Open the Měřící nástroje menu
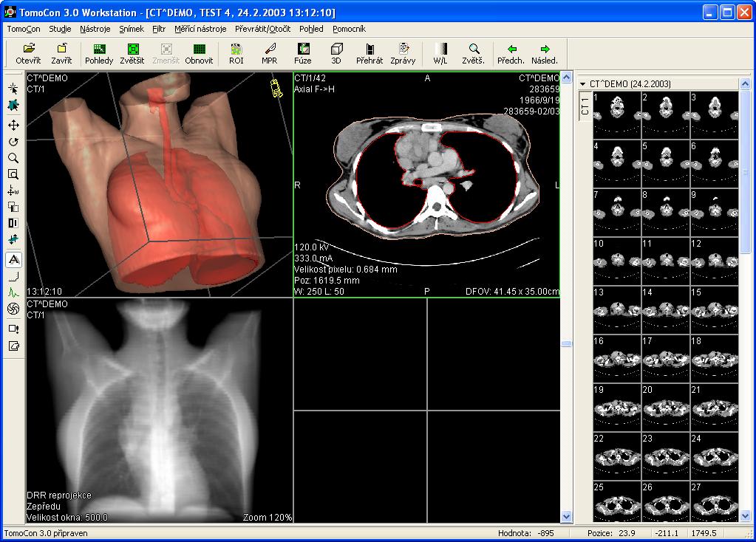The height and width of the screenshot is (542, 756). [200, 29]
